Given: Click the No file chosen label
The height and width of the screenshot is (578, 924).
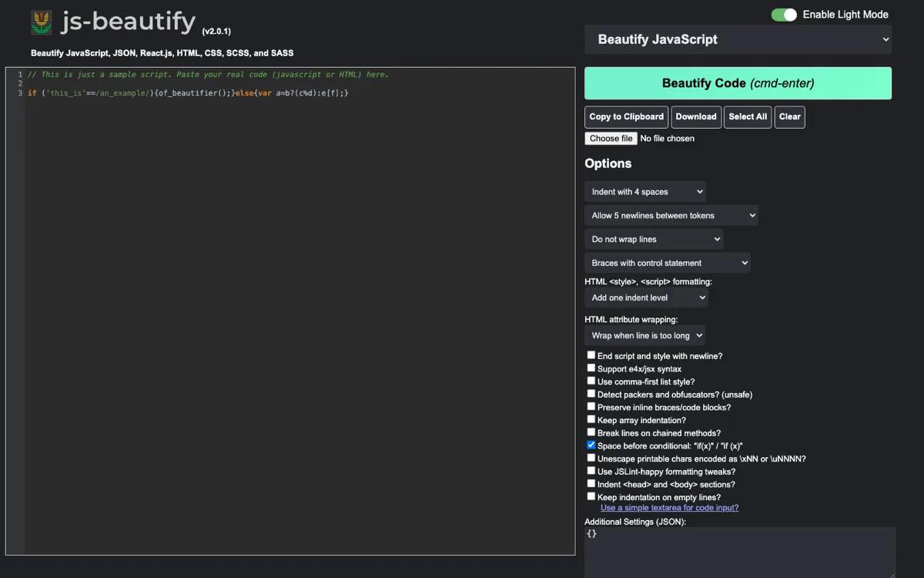Looking at the screenshot, I should (668, 139).
